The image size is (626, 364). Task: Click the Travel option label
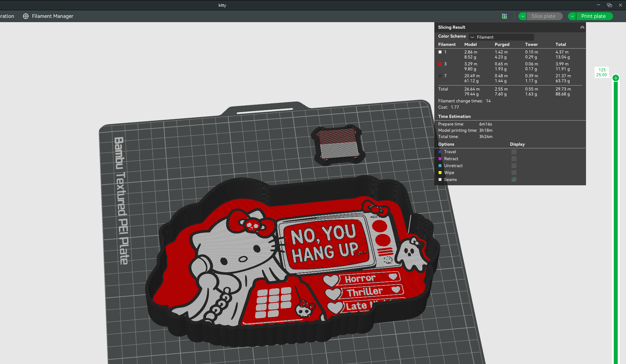coord(450,152)
